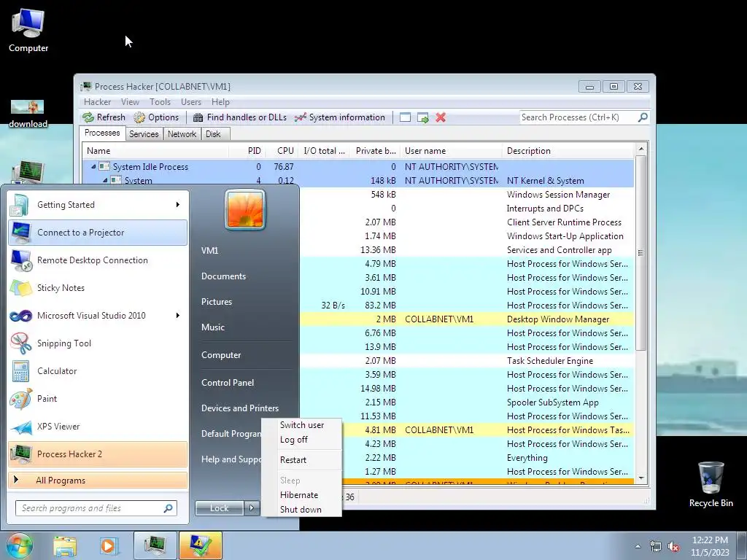Choose Shut down from power menu
This screenshot has height=560, width=747.
(x=301, y=510)
